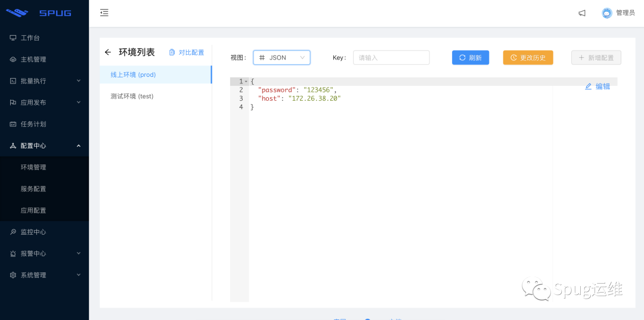Click the 工作台 monitor icon
The image size is (644, 320).
13,38
